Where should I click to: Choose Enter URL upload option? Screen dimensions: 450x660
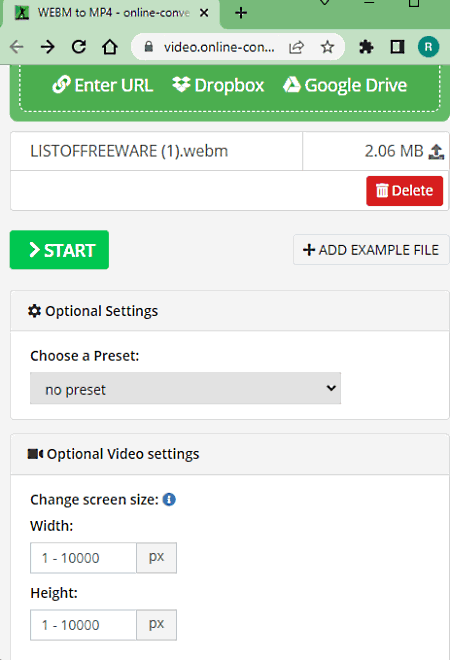coord(102,85)
